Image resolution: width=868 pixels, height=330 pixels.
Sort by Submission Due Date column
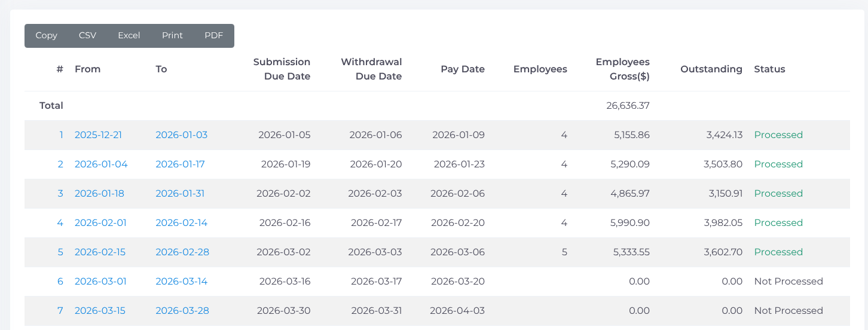click(282, 69)
